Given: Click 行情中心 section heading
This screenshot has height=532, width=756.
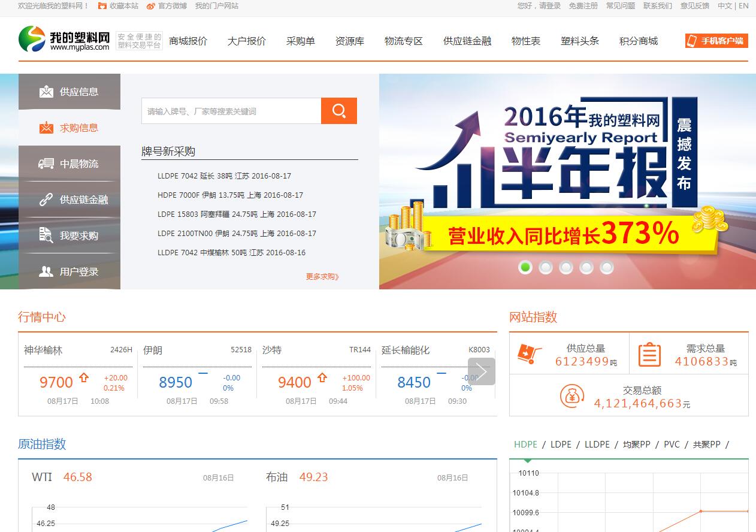Looking at the screenshot, I should pyautogui.click(x=42, y=317).
